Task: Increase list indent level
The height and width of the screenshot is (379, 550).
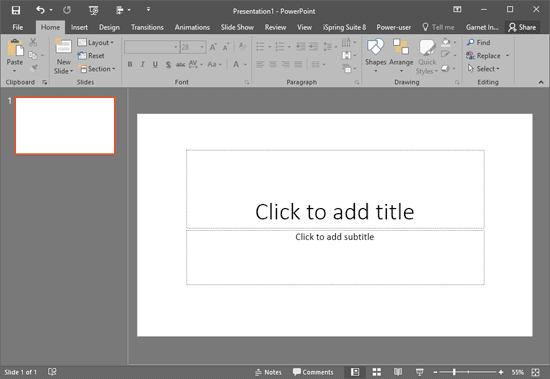Action: [x=314, y=47]
